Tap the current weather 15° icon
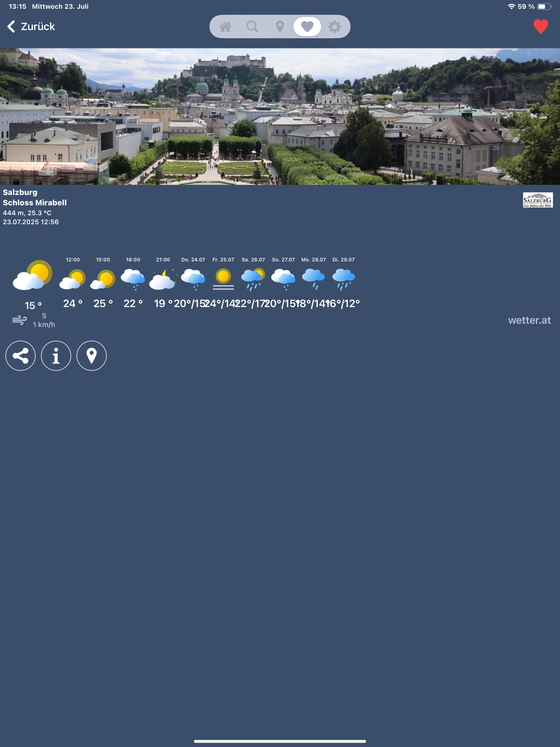The width and height of the screenshot is (560, 747). click(x=33, y=276)
